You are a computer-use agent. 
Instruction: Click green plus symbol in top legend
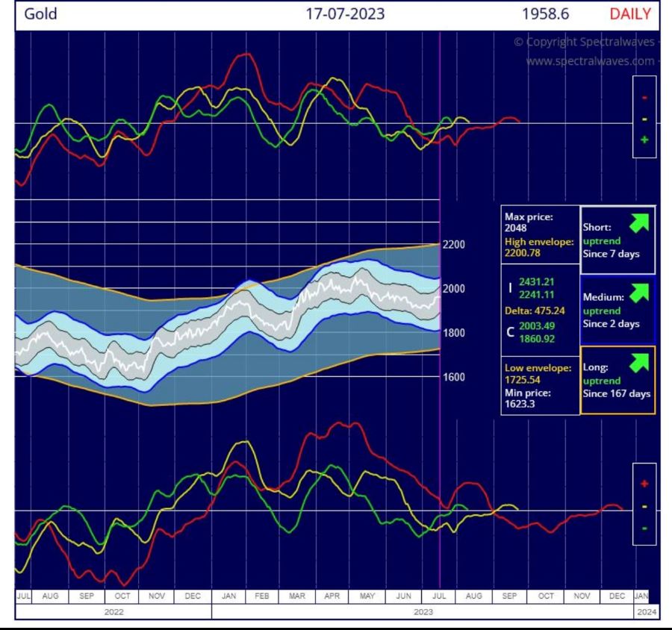[x=644, y=140]
